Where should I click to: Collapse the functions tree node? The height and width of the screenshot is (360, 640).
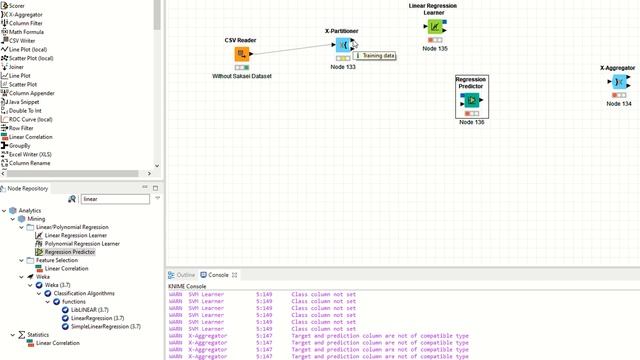point(48,302)
